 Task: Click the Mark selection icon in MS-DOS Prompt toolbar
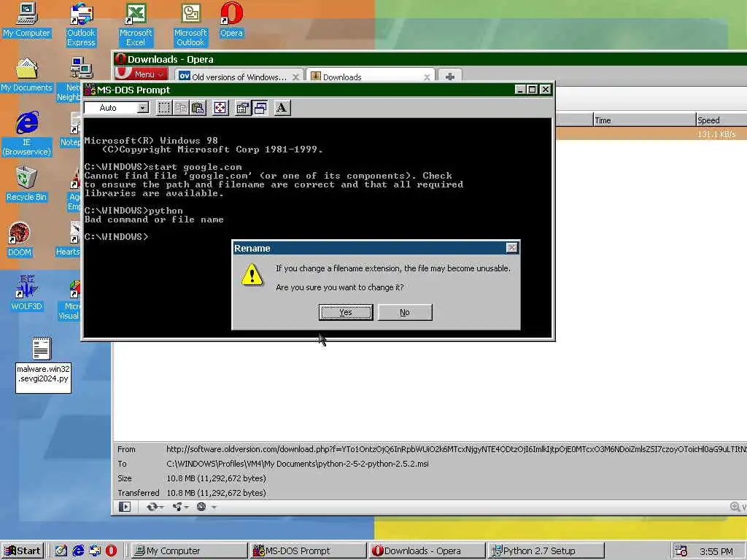pos(164,108)
